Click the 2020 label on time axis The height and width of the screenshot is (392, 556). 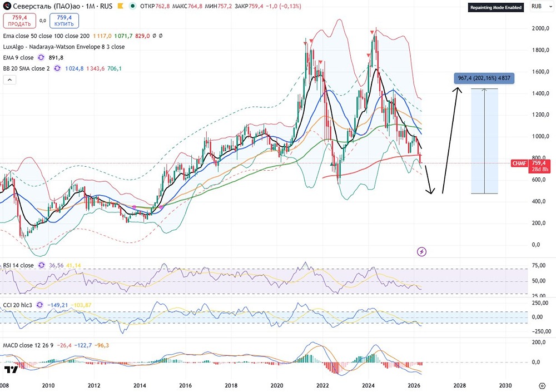point(276,386)
